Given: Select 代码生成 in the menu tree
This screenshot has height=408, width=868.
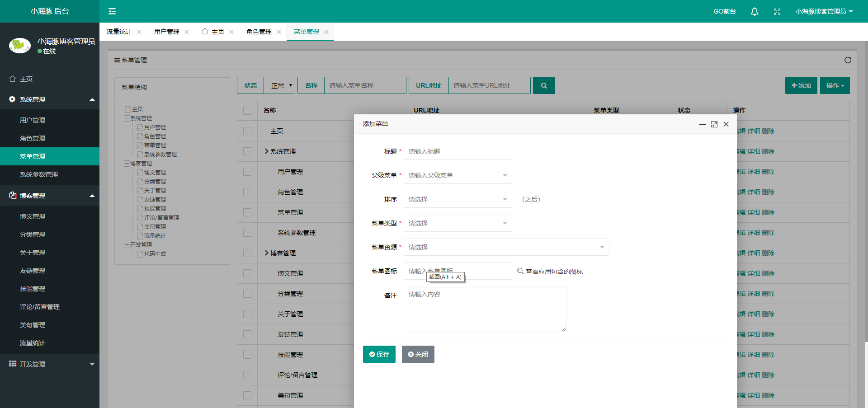Looking at the screenshot, I should 155,254.
